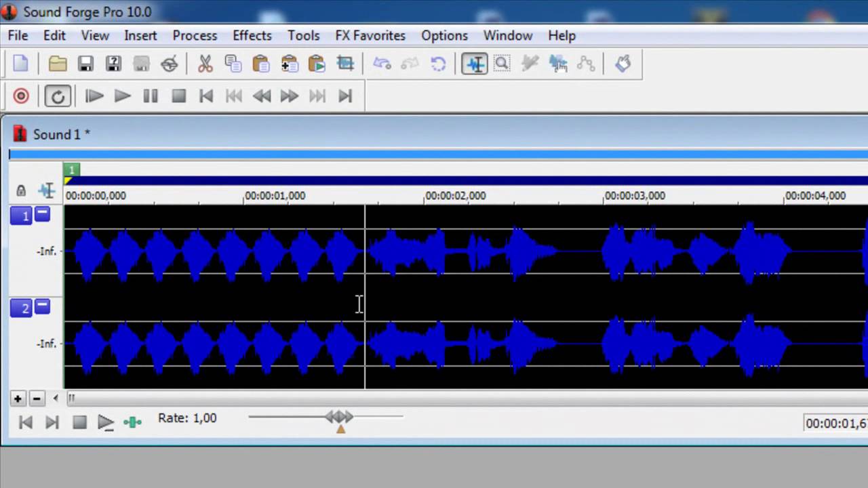Click the 00:00:02,000 time ruler label
The width and height of the screenshot is (868, 488).
(x=455, y=195)
